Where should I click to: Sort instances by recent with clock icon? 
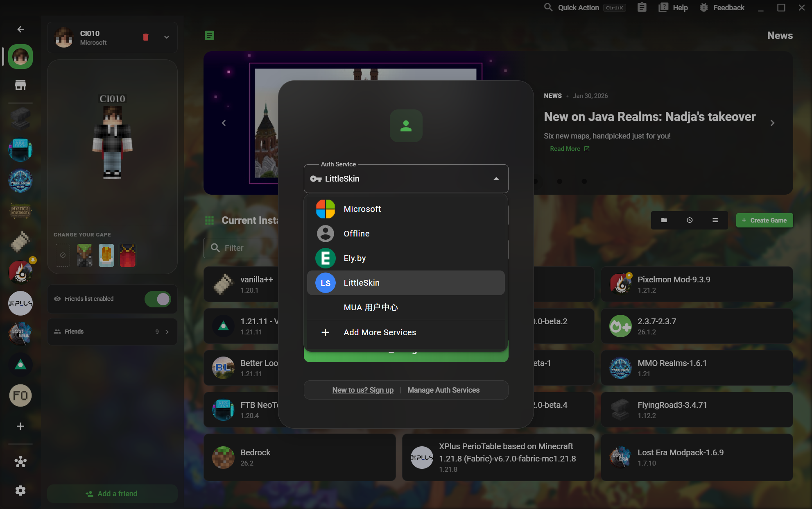coord(690,220)
